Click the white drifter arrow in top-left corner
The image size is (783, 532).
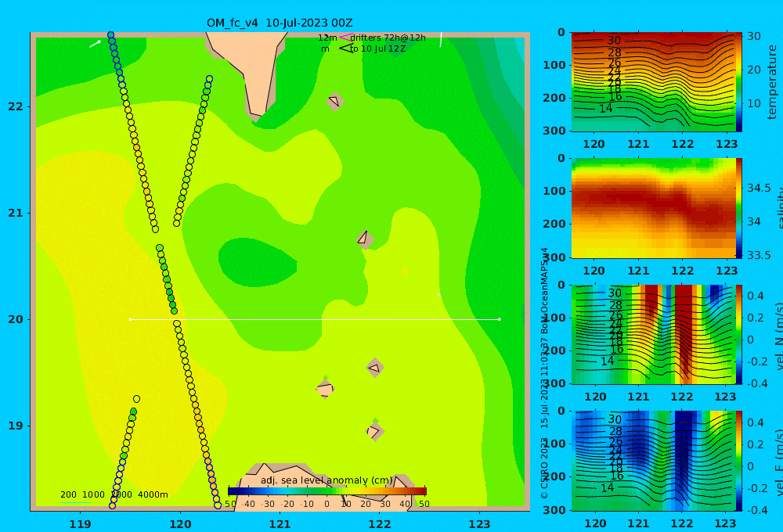(95, 44)
